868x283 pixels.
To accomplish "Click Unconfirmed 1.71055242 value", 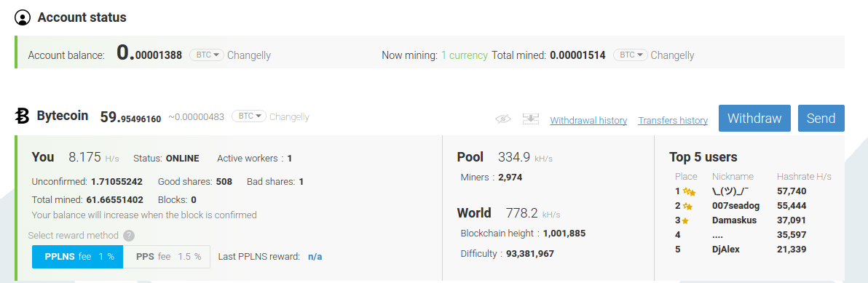I will (x=117, y=181).
